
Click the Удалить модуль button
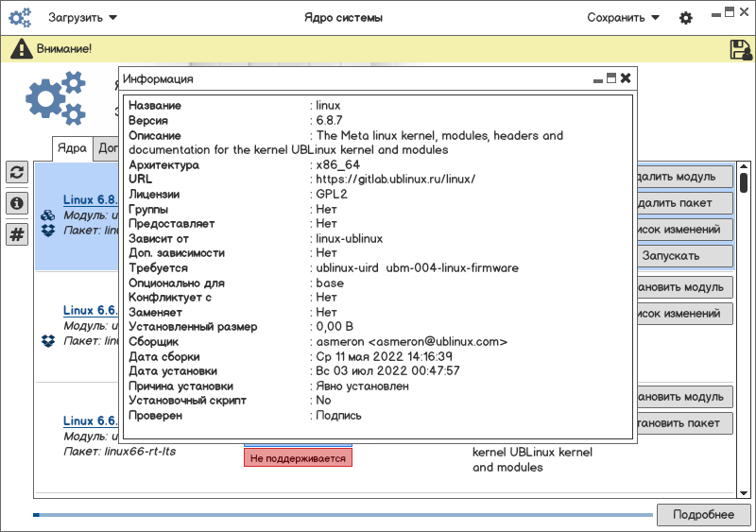point(685,177)
